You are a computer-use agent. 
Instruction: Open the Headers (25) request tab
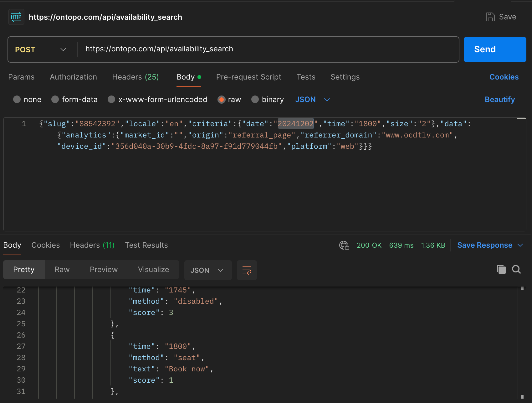pos(136,77)
